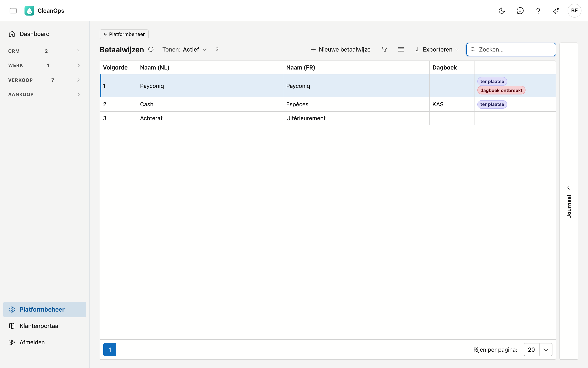The width and height of the screenshot is (588, 368).
Task: Expand the AANKOOP section chevron
Action: coord(78,94)
